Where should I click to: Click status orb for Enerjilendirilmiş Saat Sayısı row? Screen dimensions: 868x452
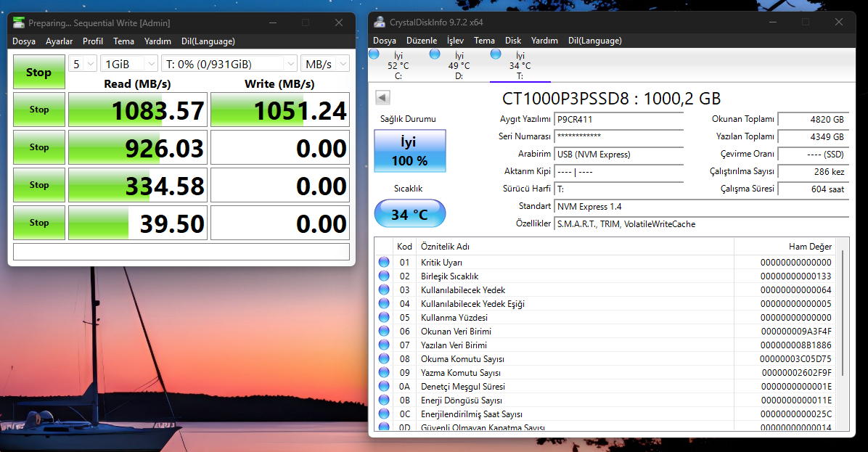pos(384,414)
